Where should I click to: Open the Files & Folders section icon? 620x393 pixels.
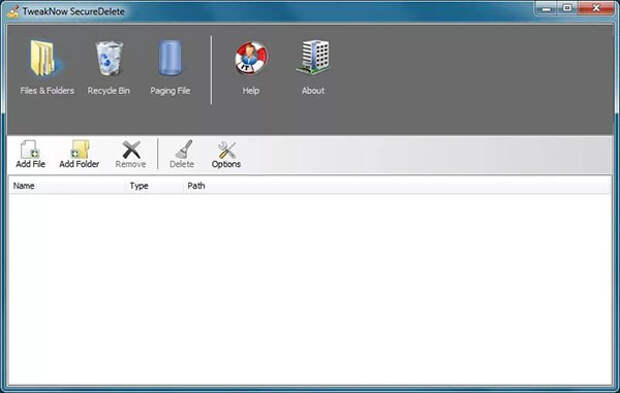(44, 58)
